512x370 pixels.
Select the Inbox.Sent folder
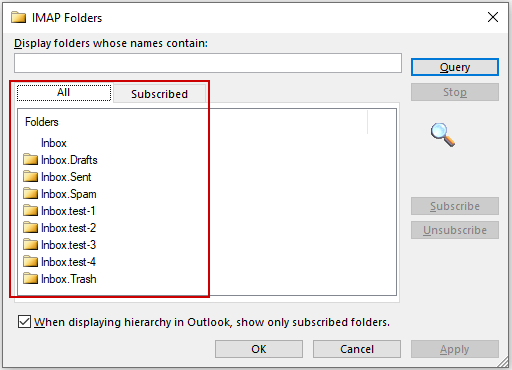[x=57, y=177]
